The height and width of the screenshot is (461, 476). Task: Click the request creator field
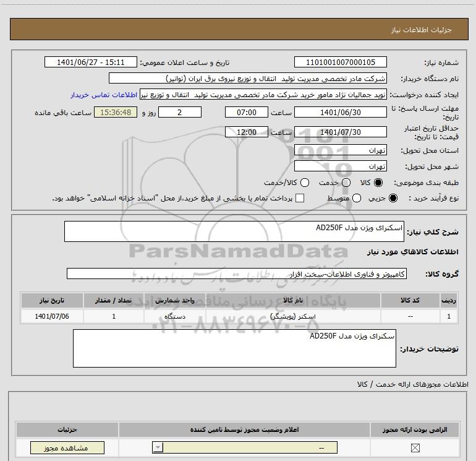[x=263, y=95]
